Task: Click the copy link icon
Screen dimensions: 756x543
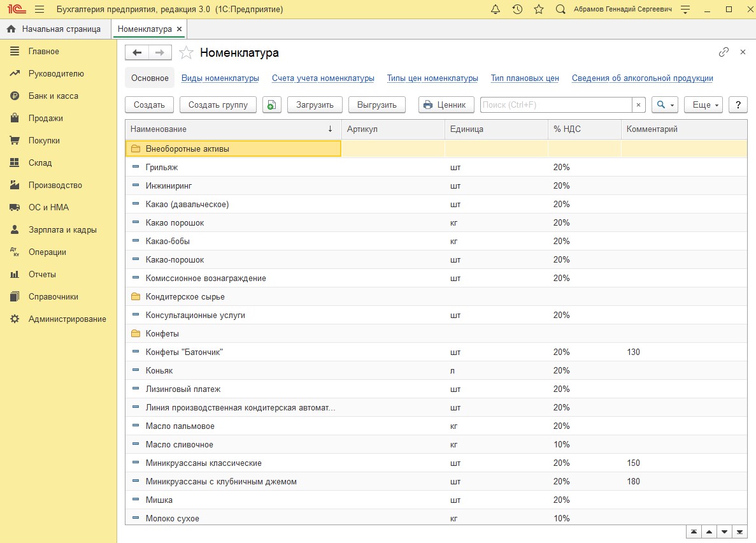Action: 724,52
